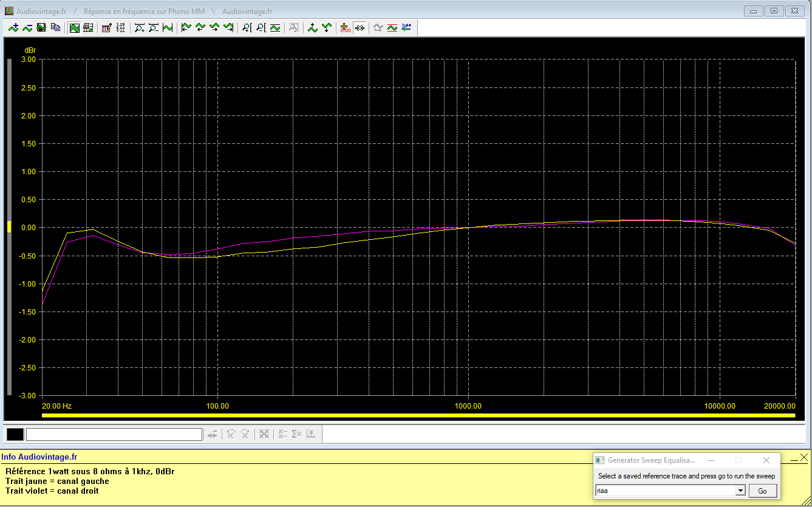Click the Trait jaune = canal gauche line
Image resolution: width=812 pixels, height=507 pixels.
point(57,481)
